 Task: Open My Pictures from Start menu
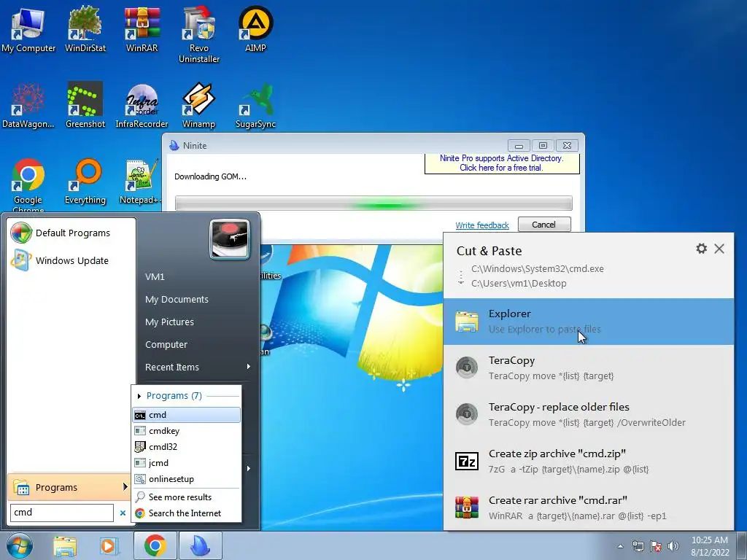coord(169,322)
